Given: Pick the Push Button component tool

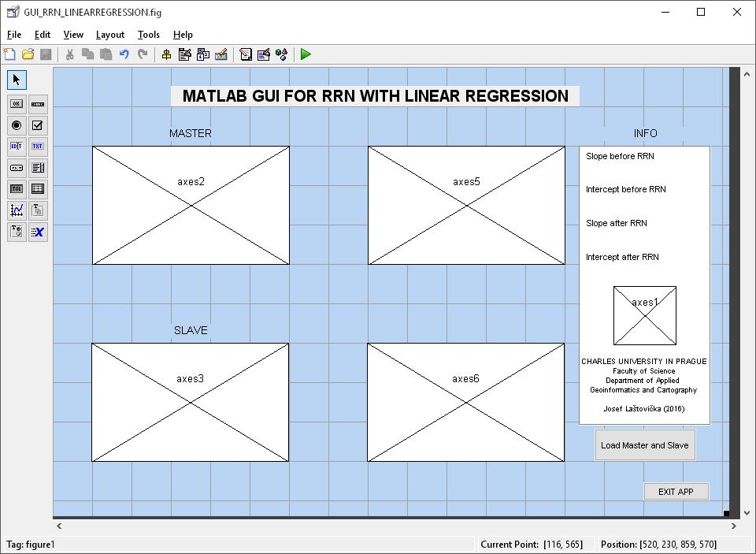Looking at the screenshot, I should tap(17, 104).
